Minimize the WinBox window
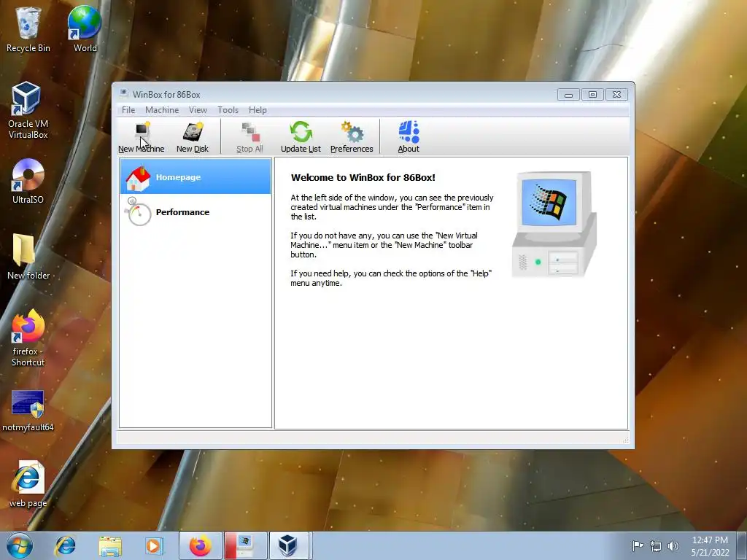 [568, 95]
